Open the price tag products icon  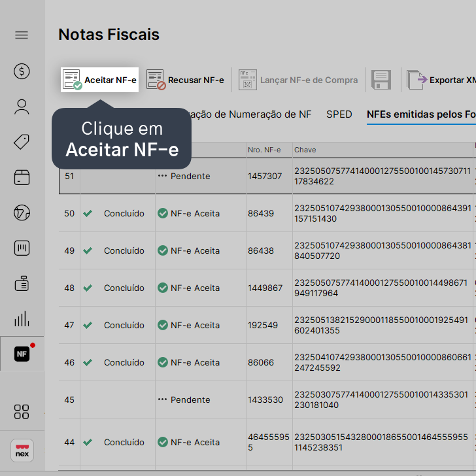[x=22, y=142]
